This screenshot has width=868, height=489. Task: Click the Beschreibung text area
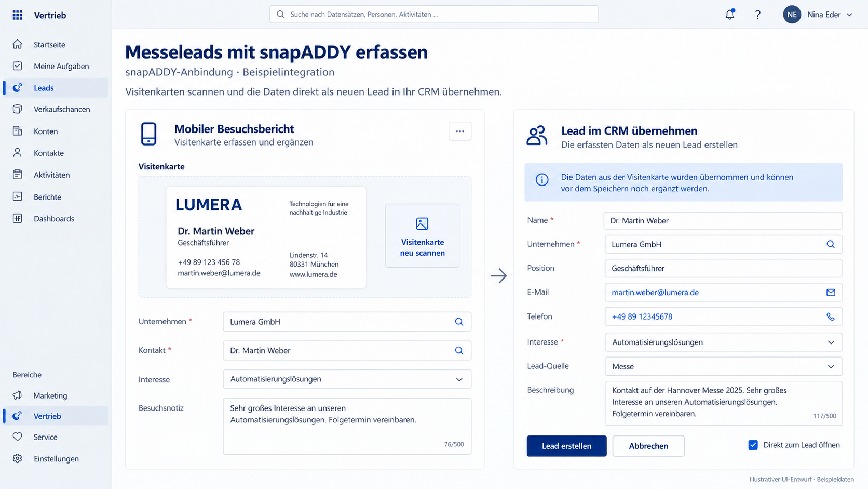click(723, 403)
